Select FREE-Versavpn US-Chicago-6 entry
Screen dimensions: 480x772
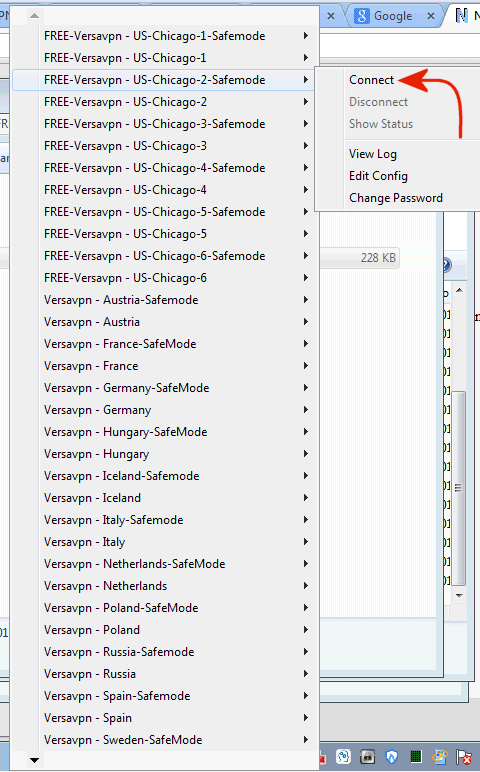tap(162, 278)
